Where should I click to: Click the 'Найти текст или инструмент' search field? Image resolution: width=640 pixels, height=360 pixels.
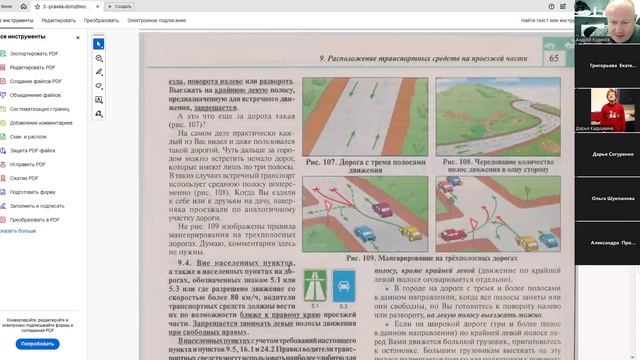547,20
